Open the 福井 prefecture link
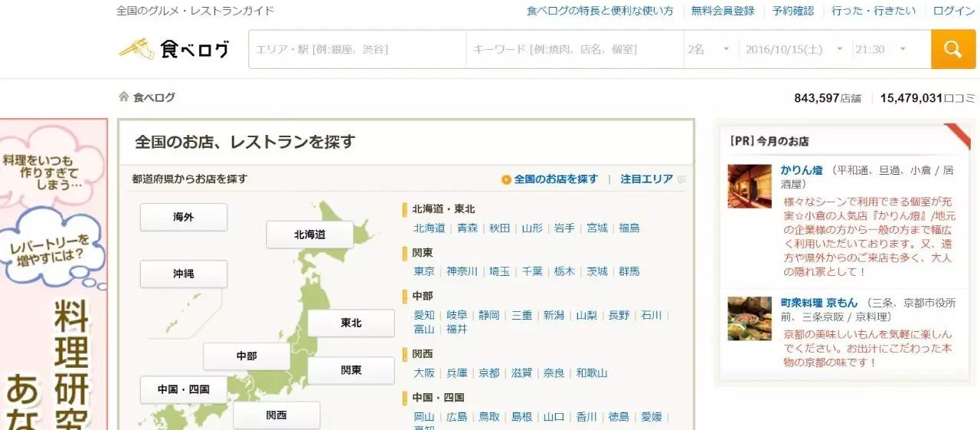Screen dimensions: 980x430 click(x=457, y=329)
